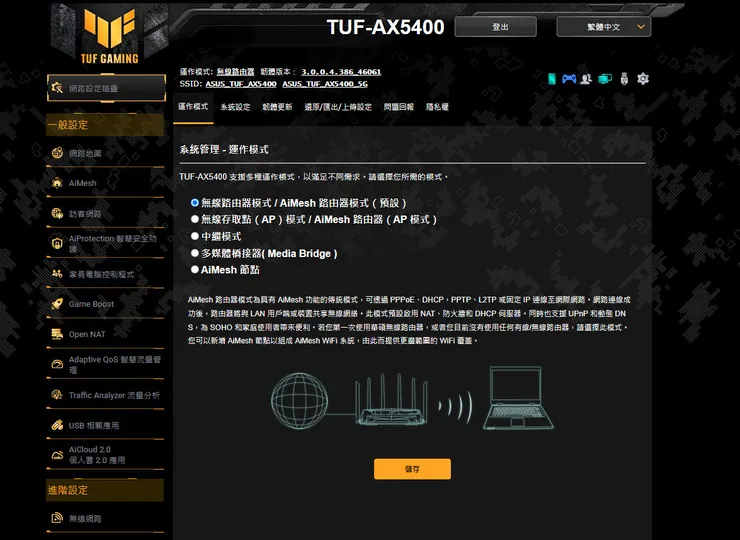The image size is (740, 540).
Task: Open the AiCloud 2.0 個人雲 menu entry
Action: click(105, 455)
